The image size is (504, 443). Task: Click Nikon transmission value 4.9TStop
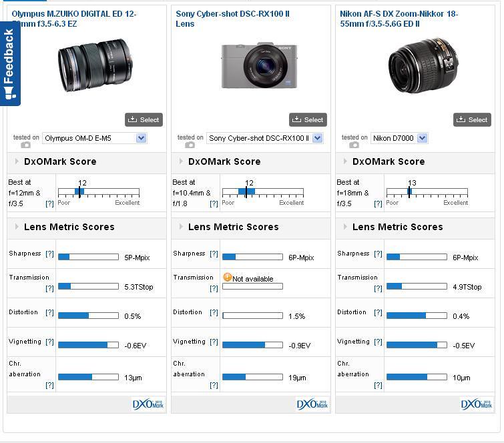click(467, 287)
